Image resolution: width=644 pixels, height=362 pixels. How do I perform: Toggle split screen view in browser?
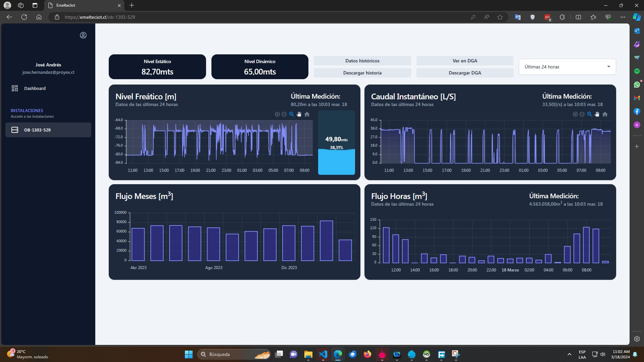(578, 17)
